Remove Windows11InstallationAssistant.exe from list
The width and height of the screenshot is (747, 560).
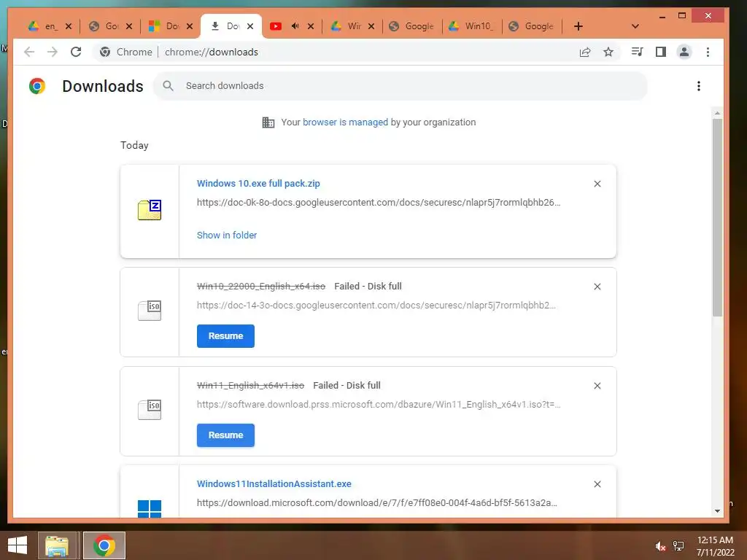597,484
